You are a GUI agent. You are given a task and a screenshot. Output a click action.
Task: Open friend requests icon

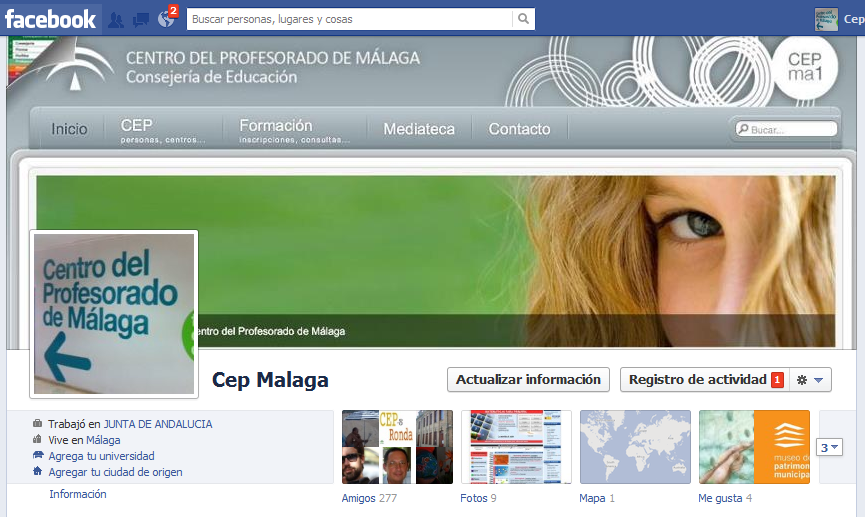[116, 20]
